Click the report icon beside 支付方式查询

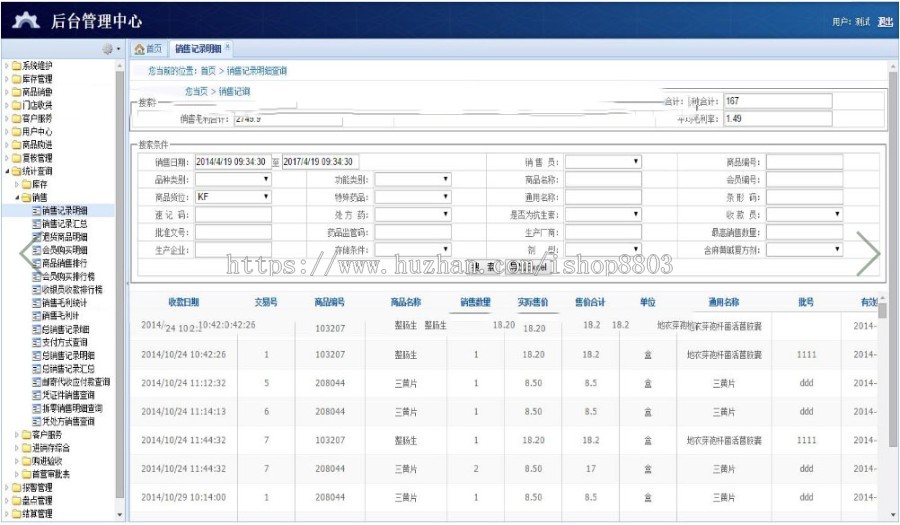(37, 343)
